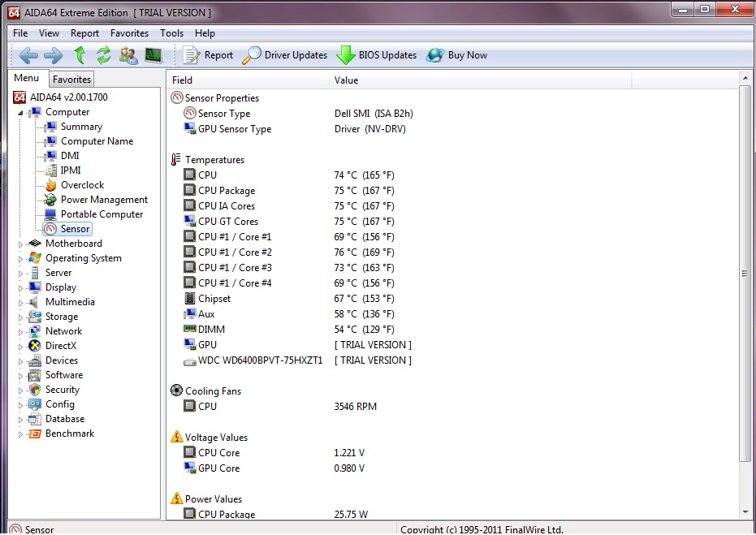The width and height of the screenshot is (756, 535).
Task: Expand the Database node
Action: click(x=20, y=420)
